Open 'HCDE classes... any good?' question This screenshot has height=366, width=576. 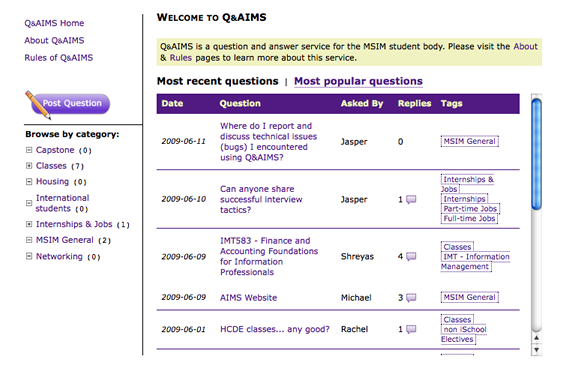(x=275, y=329)
